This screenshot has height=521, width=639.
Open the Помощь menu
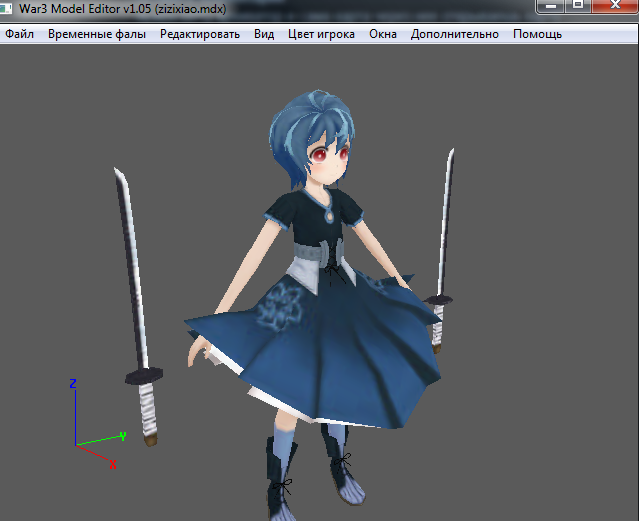point(537,34)
